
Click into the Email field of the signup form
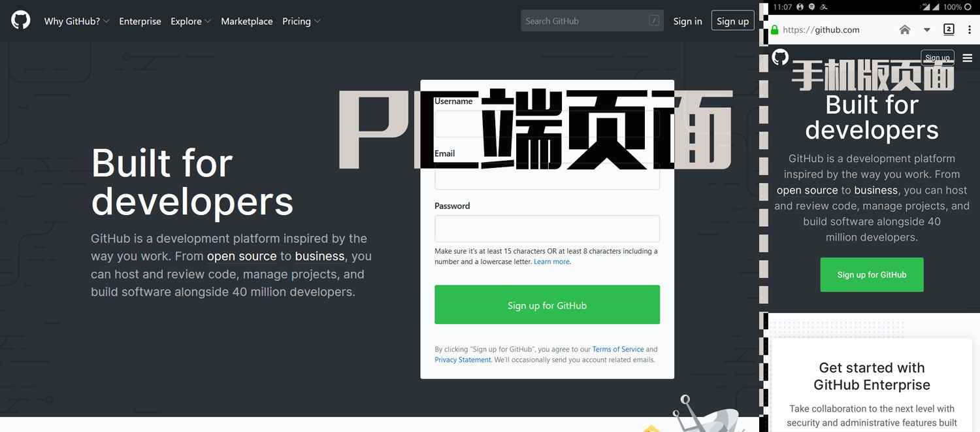tap(547, 176)
